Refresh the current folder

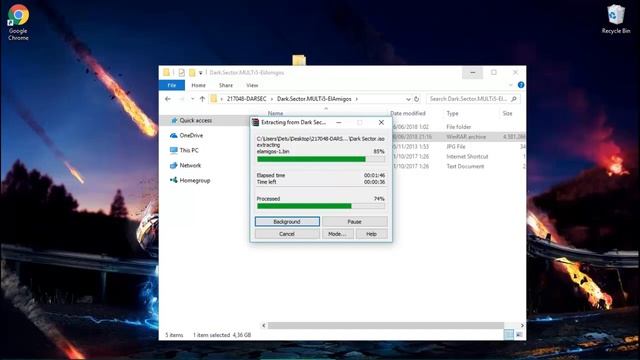click(416, 99)
